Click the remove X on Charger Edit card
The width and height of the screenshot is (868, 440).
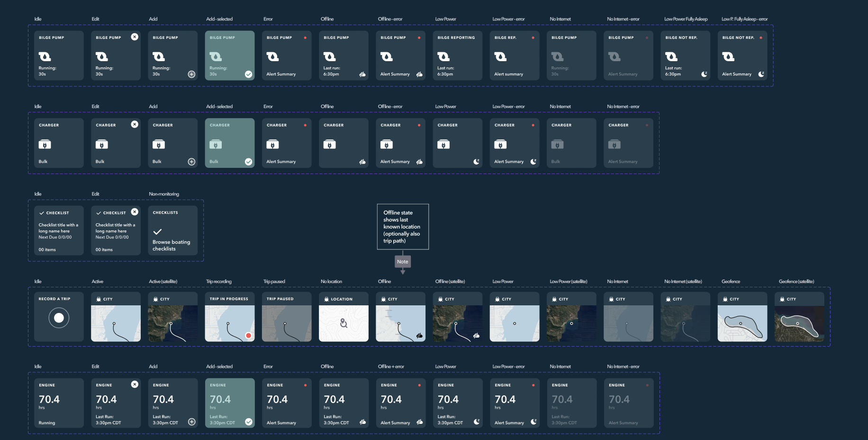click(x=135, y=124)
